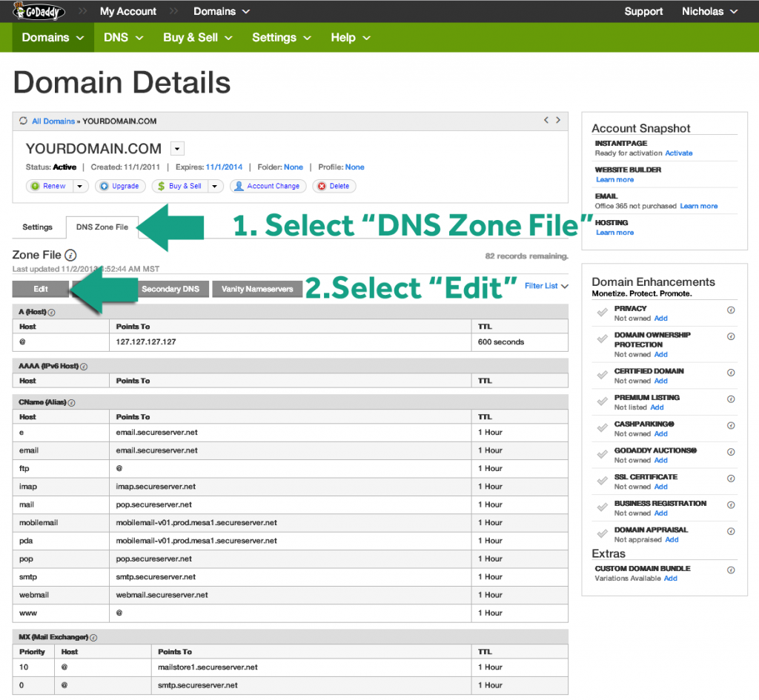Click mailstore1.secureserver.net MX record

coord(208,667)
